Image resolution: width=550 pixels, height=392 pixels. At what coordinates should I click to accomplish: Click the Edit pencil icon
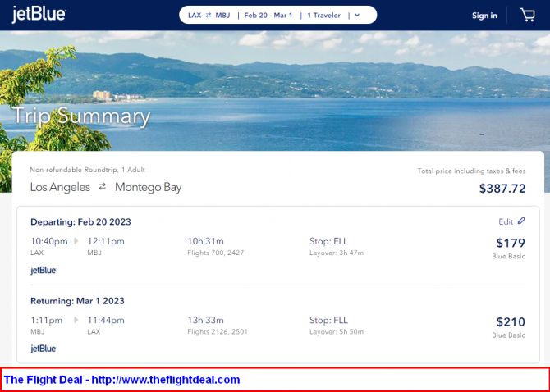point(521,221)
